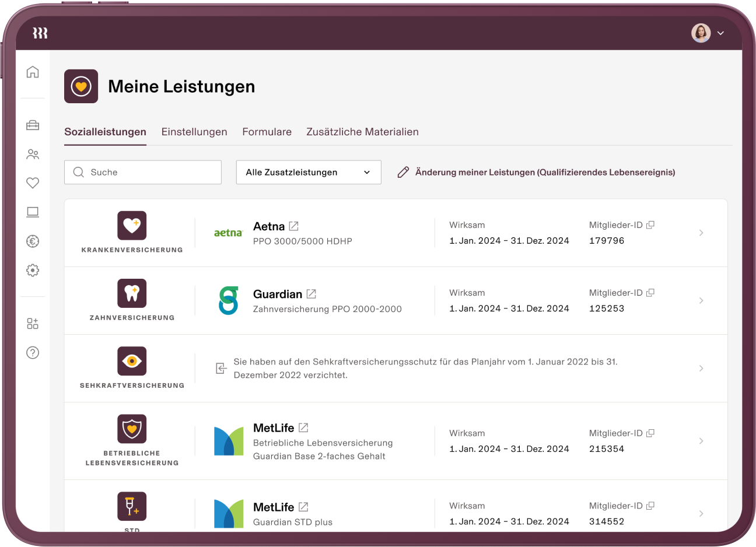Open the user profile avatar menu
Viewport: 756px width, 547px height.
pos(707,33)
